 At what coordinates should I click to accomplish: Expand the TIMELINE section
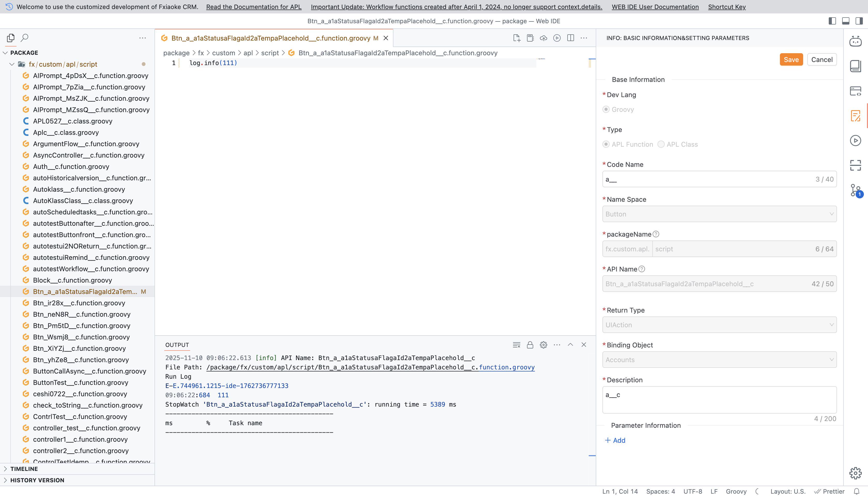click(24, 469)
